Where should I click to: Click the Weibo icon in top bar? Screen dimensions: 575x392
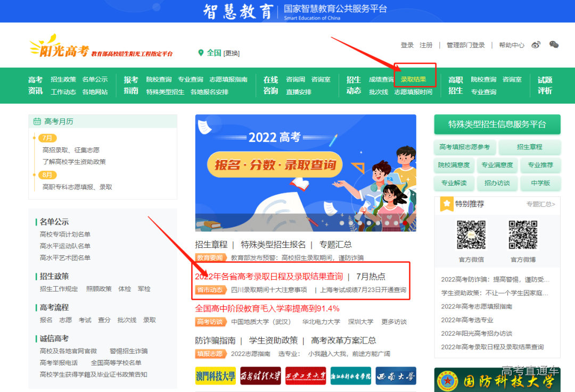click(x=536, y=45)
